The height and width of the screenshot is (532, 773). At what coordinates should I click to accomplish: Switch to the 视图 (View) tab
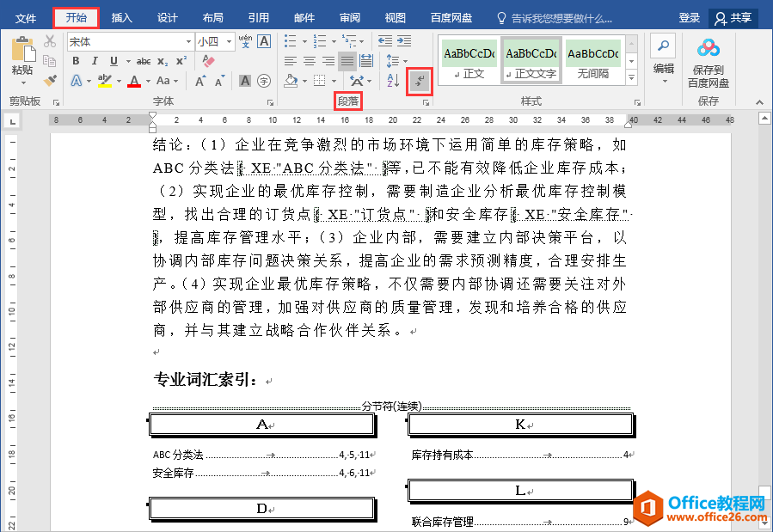pos(395,18)
